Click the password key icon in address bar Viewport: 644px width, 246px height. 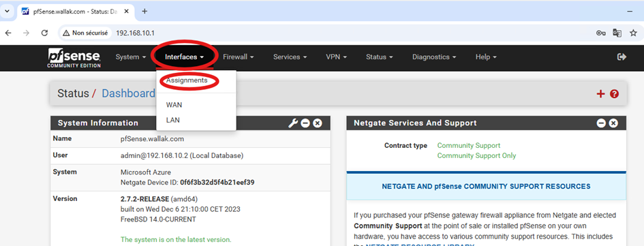(601, 33)
